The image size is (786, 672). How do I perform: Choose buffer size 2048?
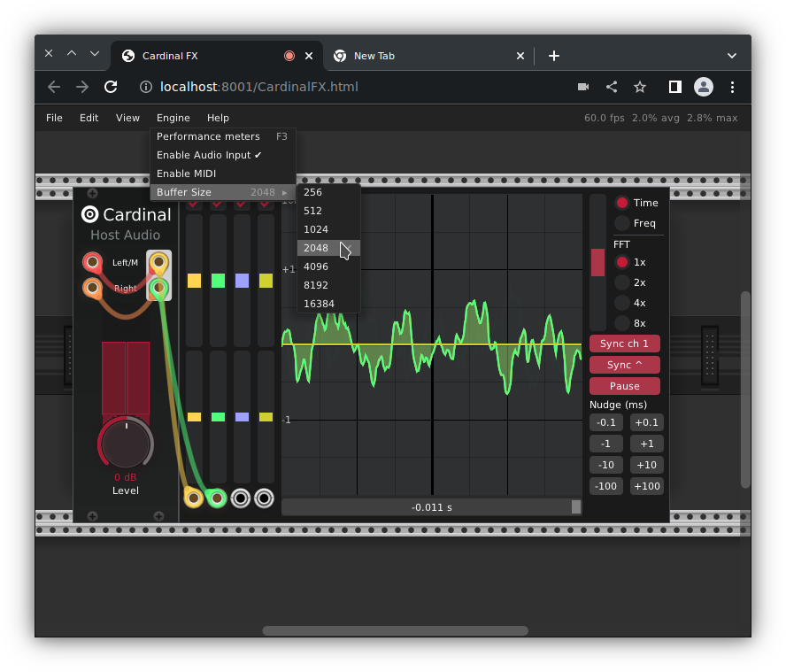coord(329,248)
